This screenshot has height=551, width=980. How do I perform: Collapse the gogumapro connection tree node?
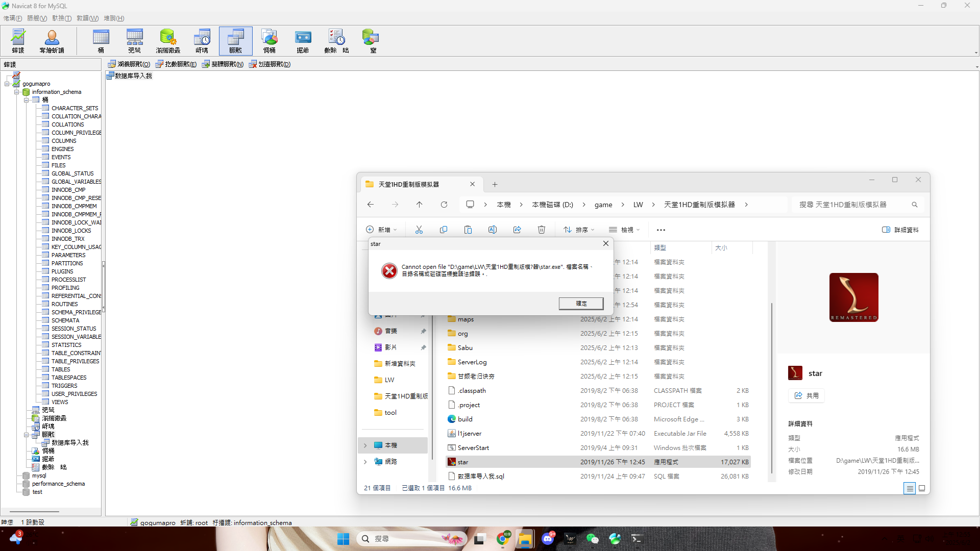point(7,84)
